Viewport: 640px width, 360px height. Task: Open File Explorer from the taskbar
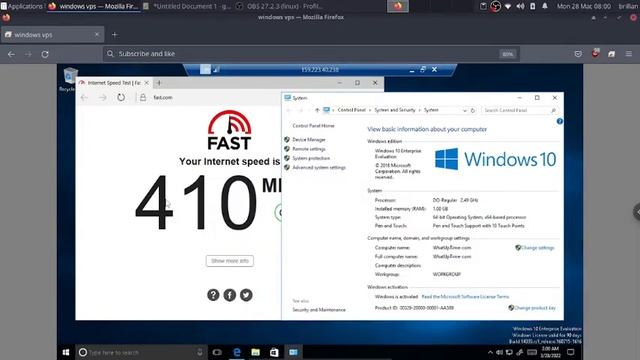(256, 352)
